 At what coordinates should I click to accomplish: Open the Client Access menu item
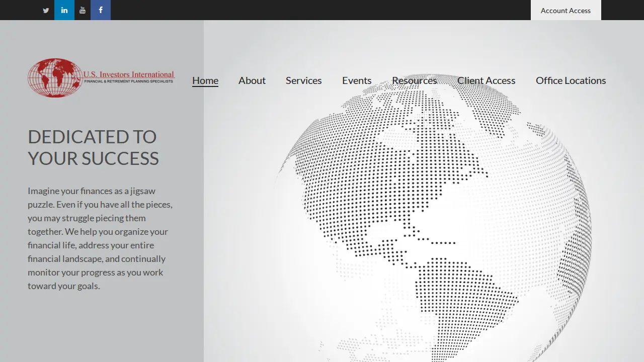tap(487, 80)
